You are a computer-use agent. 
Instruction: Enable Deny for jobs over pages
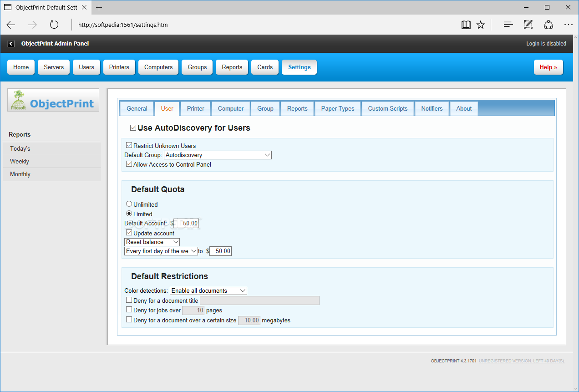click(x=129, y=310)
